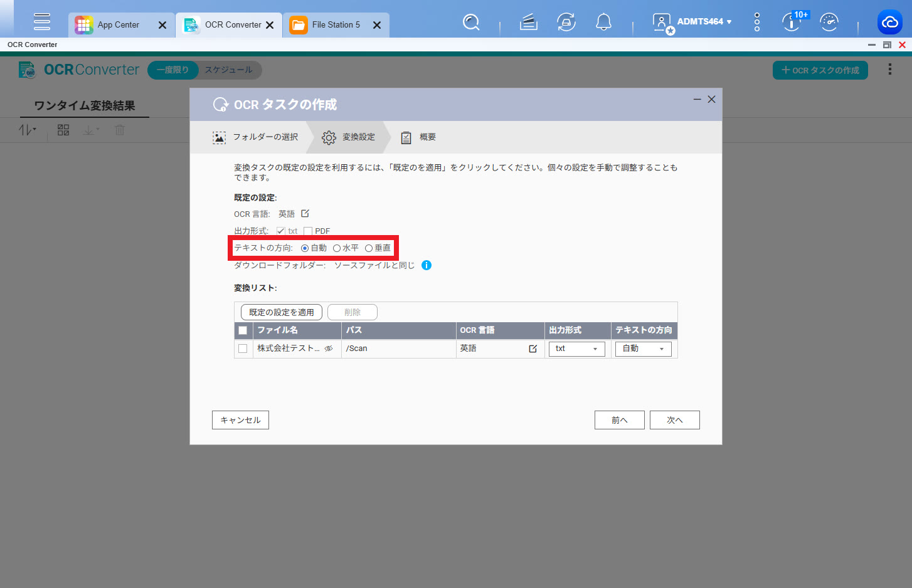Open the QTS main hamburger menu
This screenshot has width=912, height=588.
pyautogui.click(x=42, y=21)
